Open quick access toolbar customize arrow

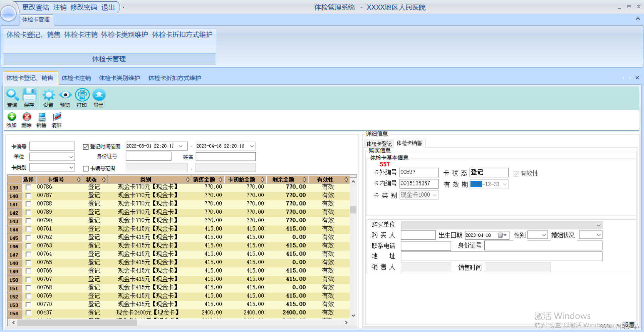pyautogui.click(x=123, y=7)
